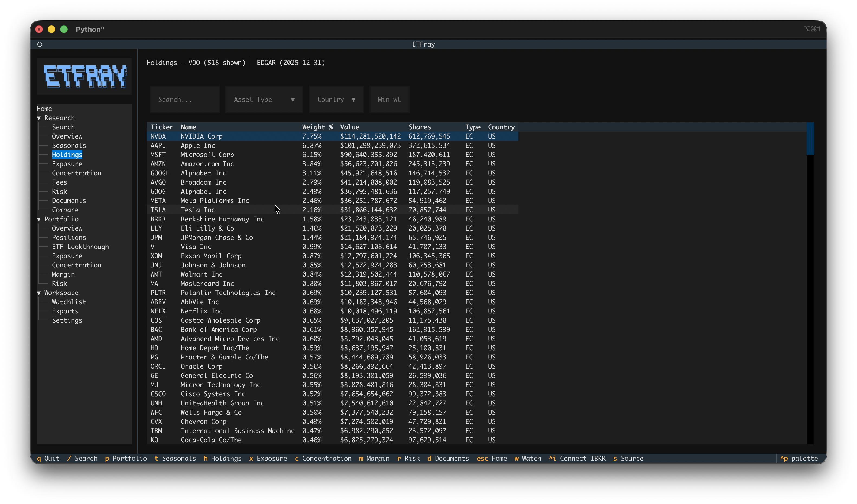
Task: Open Concentration under Portfolio
Action: (76, 265)
